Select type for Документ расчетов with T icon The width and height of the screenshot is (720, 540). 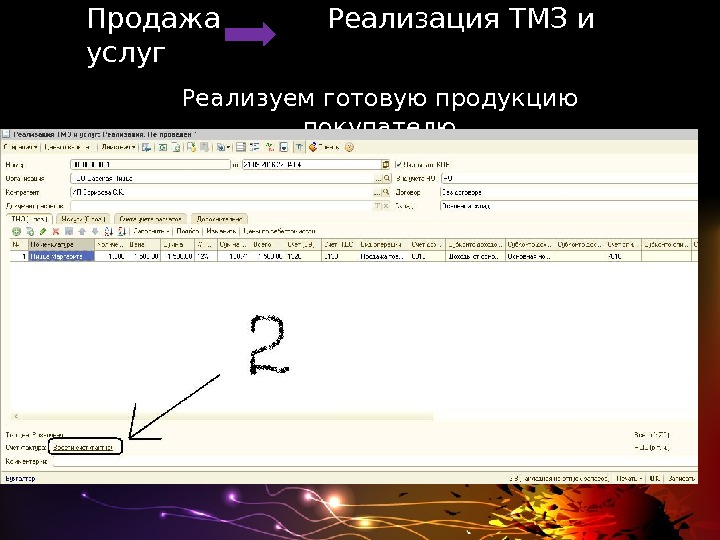(378, 206)
